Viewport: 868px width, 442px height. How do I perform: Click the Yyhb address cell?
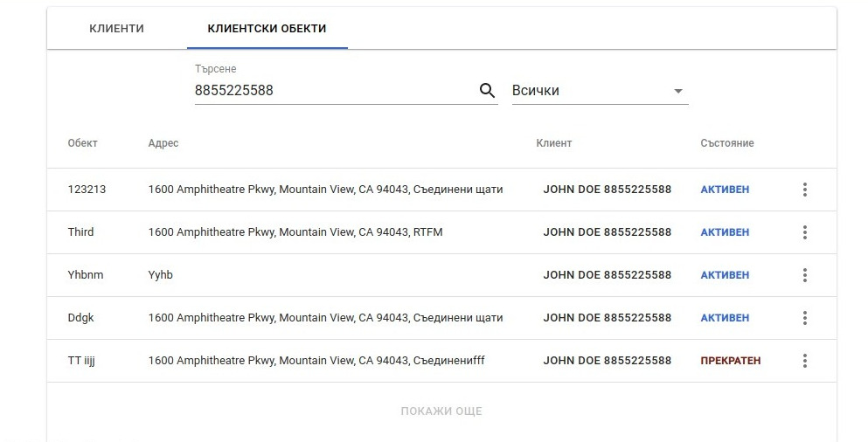(161, 275)
